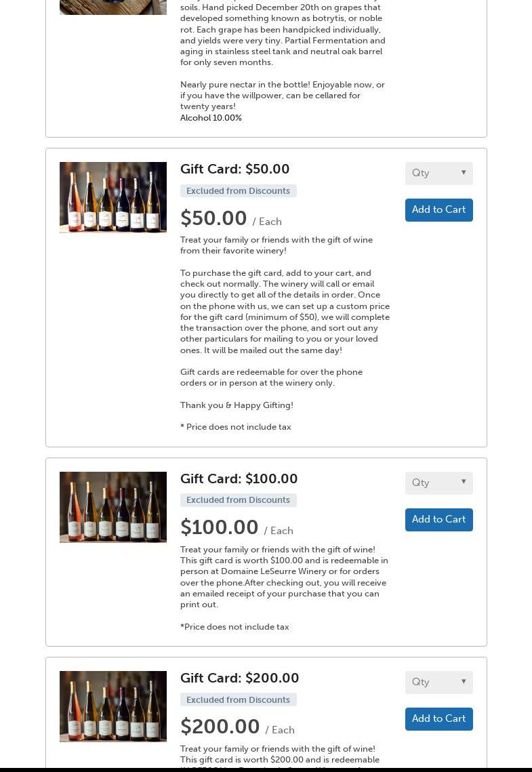This screenshot has width=532, height=772.
Task: Expand the Qty selector for $100.00 gift card
Action: pyautogui.click(x=439, y=483)
